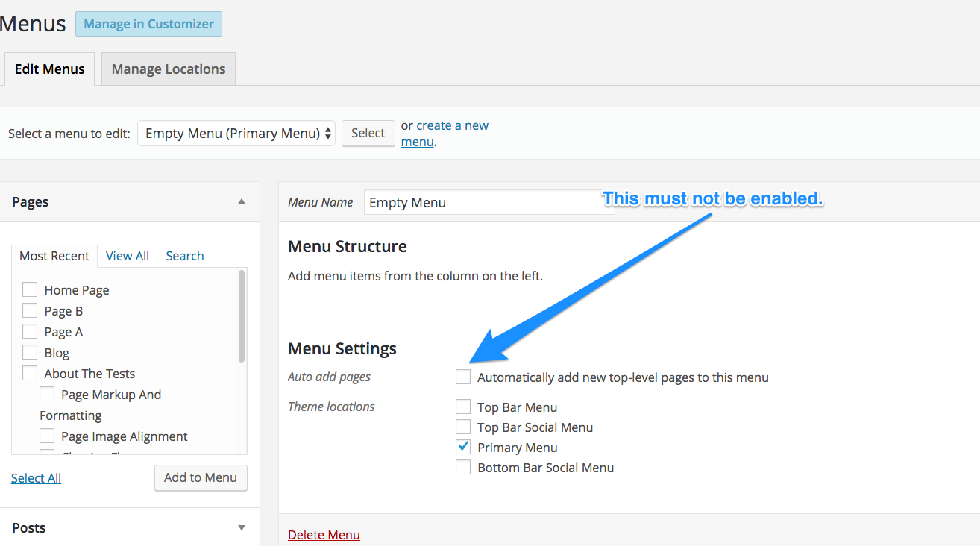980x546 pixels.
Task: Switch to the Manage Locations tab
Action: tap(169, 69)
